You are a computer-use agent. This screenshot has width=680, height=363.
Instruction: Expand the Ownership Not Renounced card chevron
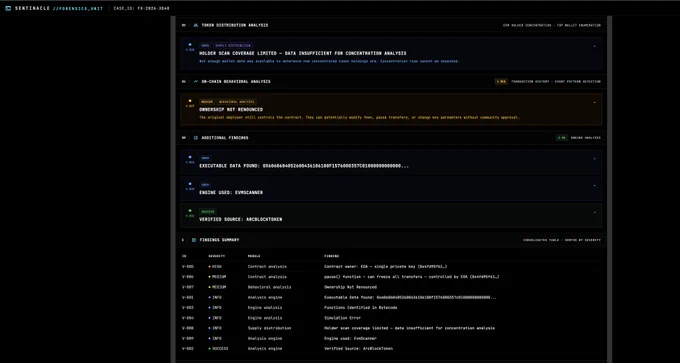pyautogui.click(x=595, y=103)
